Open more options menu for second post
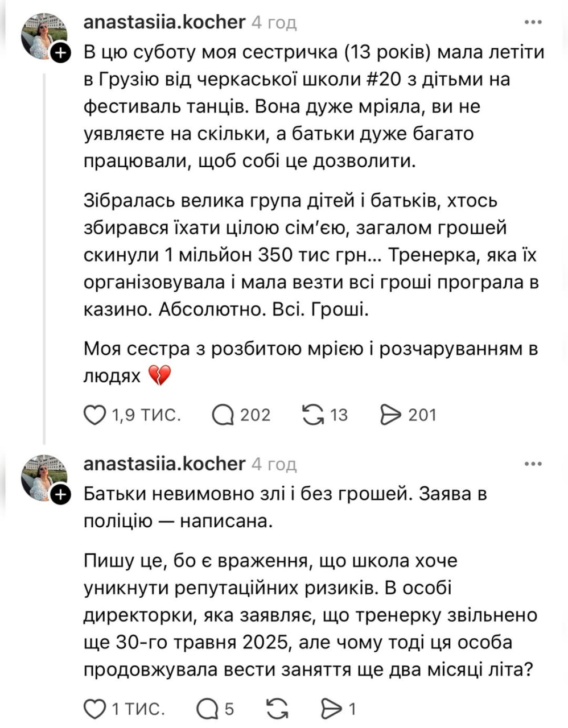 coord(533,464)
